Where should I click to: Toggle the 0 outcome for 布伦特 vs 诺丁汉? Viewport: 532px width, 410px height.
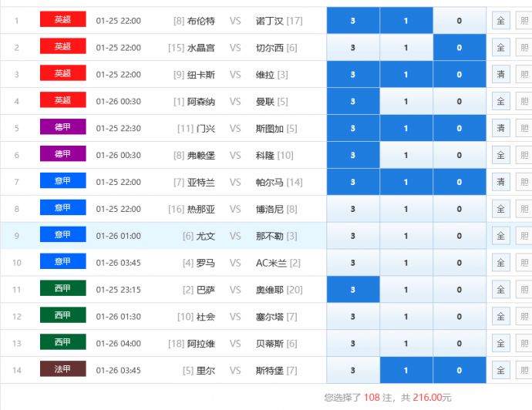460,21
